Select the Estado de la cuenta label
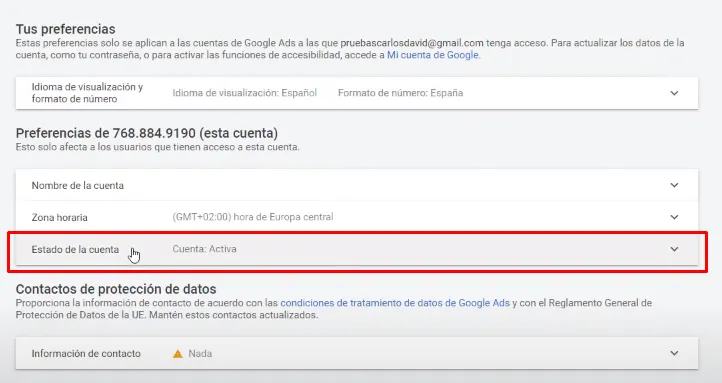Viewport: 722px width, 383px height. [75, 250]
